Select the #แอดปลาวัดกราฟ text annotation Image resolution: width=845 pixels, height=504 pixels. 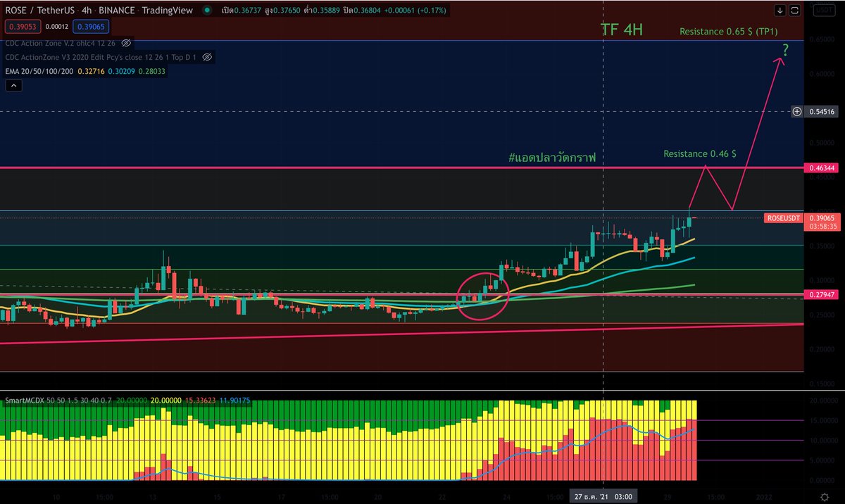[x=552, y=158]
